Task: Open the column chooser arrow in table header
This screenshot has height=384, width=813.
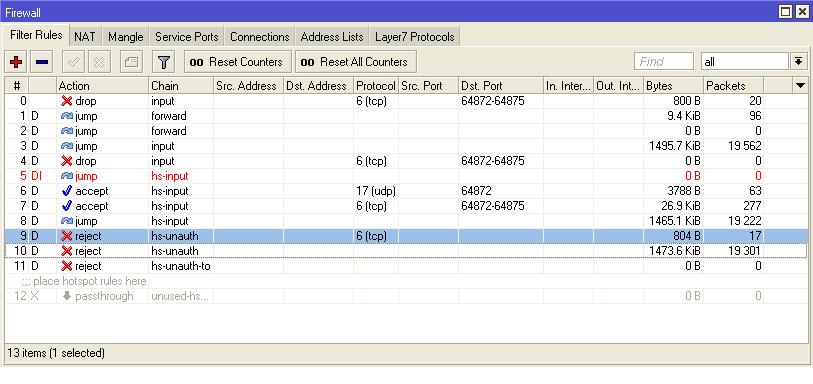Action: pos(801,86)
